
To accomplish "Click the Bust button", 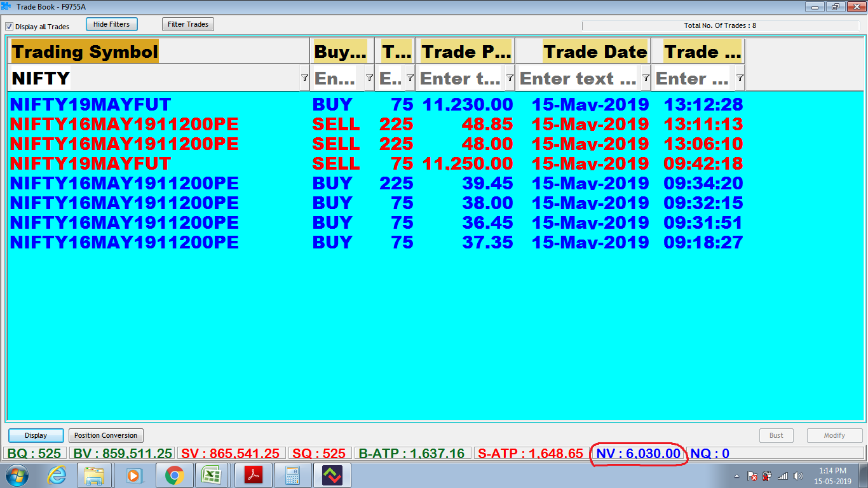I will (776, 435).
